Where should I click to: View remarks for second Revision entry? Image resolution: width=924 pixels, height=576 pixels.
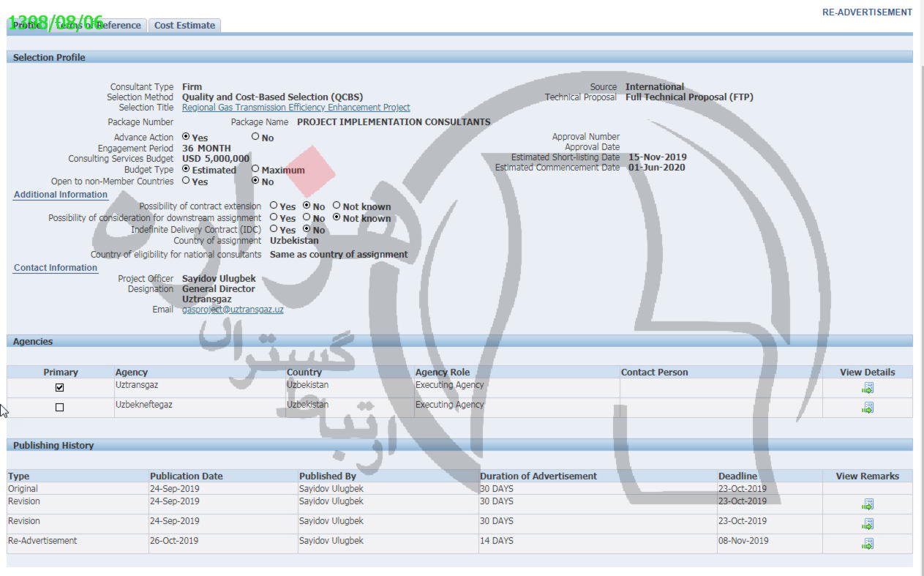[868, 524]
